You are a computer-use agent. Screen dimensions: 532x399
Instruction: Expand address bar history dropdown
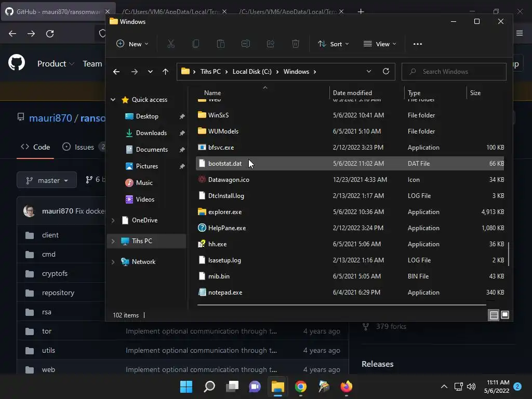tap(369, 71)
